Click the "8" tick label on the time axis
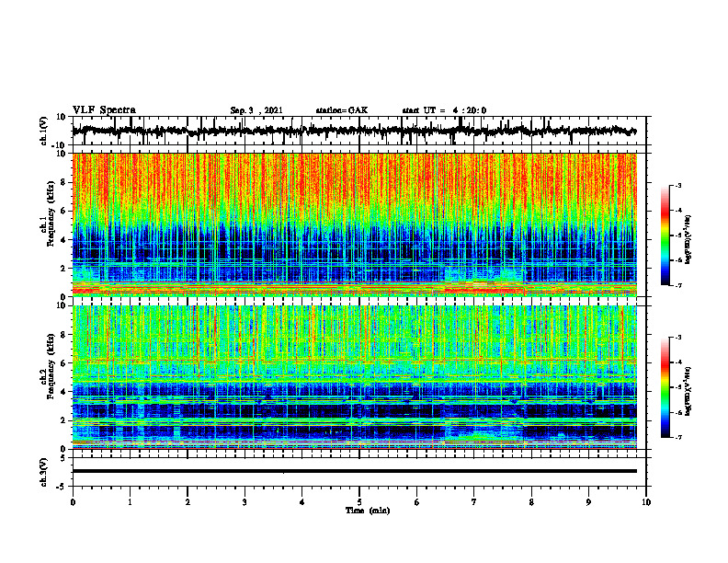This screenshot has height=563, width=728. [x=531, y=502]
